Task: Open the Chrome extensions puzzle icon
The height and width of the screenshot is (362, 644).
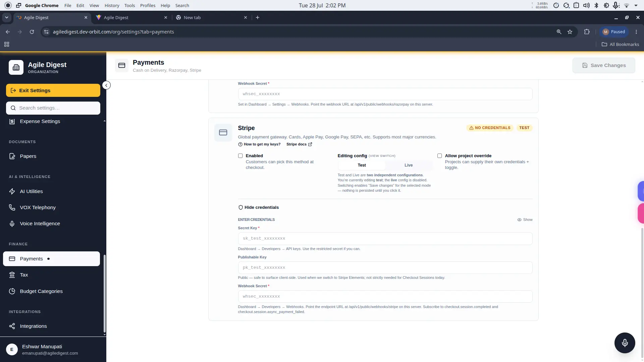Action: pyautogui.click(x=587, y=32)
